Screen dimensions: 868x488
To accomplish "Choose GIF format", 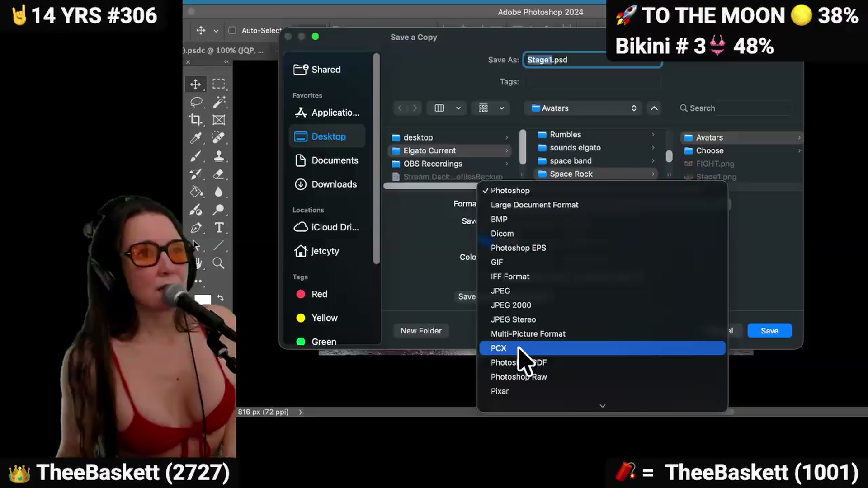I will [602, 262].
